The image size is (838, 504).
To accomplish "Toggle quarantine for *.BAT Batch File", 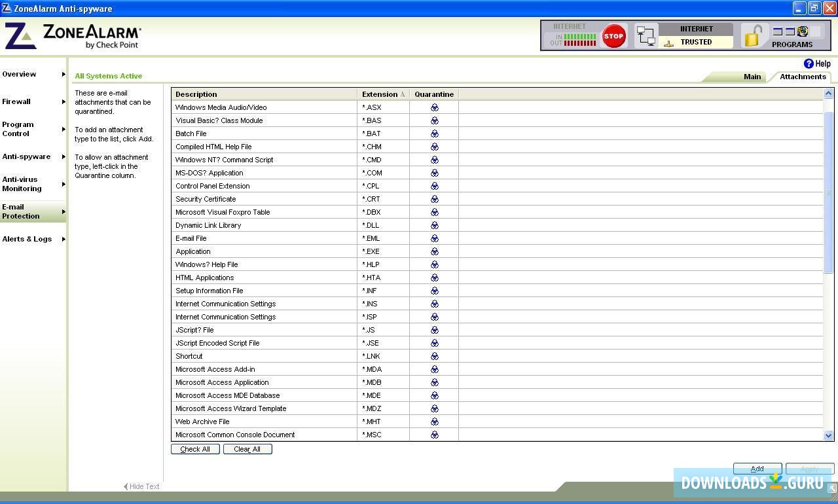I will click(434, 134).
